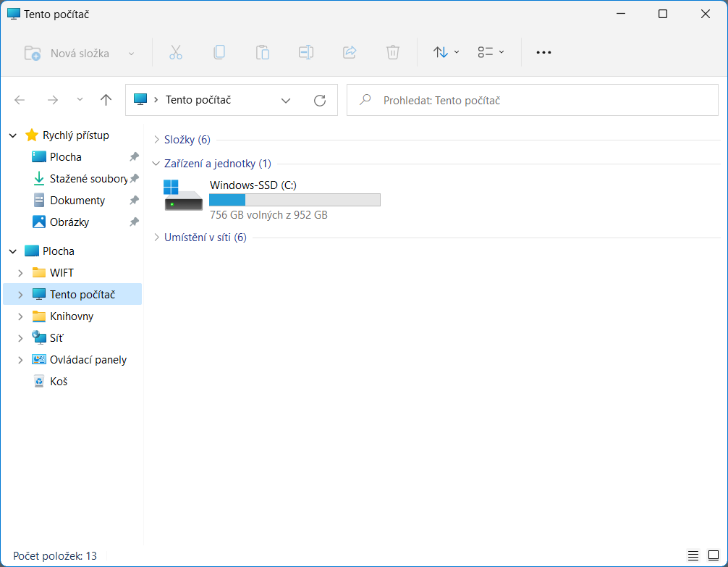Open the address bar history dropdown

[x=286, y=100]
